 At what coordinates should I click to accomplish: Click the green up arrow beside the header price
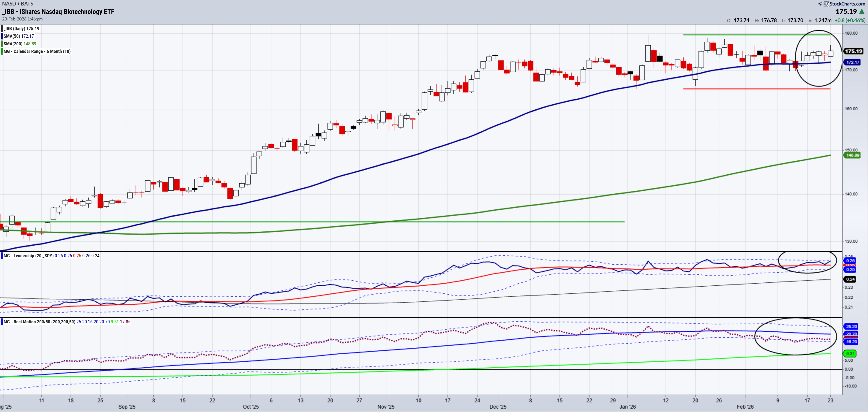coord(862,11)
